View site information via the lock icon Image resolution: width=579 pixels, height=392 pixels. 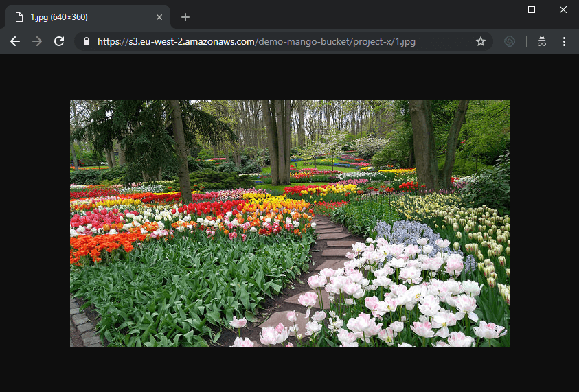coord(87,41)
